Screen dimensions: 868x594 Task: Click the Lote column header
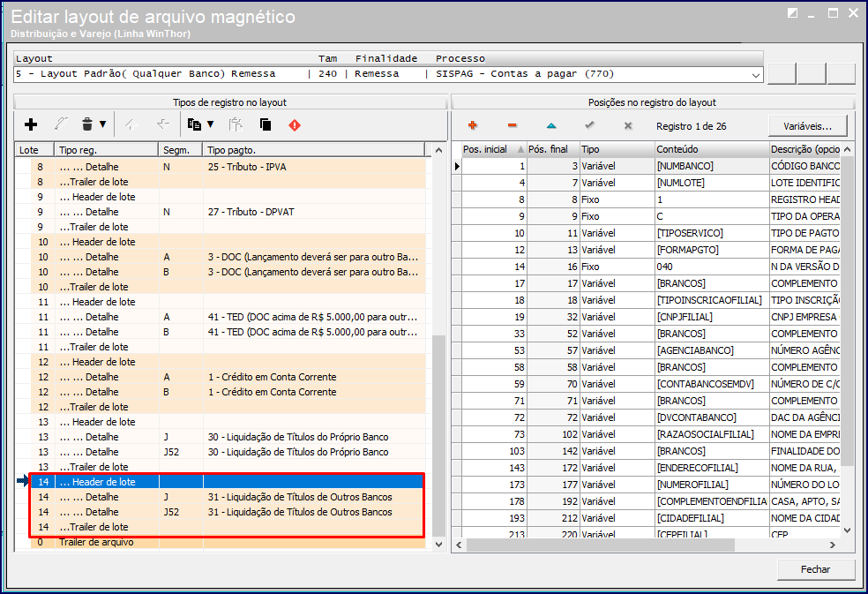pos(34,150)
